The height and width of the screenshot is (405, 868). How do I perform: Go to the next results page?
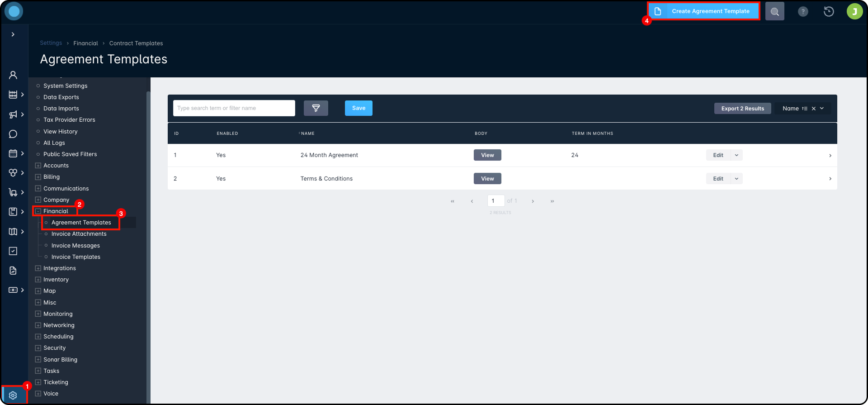533,201
